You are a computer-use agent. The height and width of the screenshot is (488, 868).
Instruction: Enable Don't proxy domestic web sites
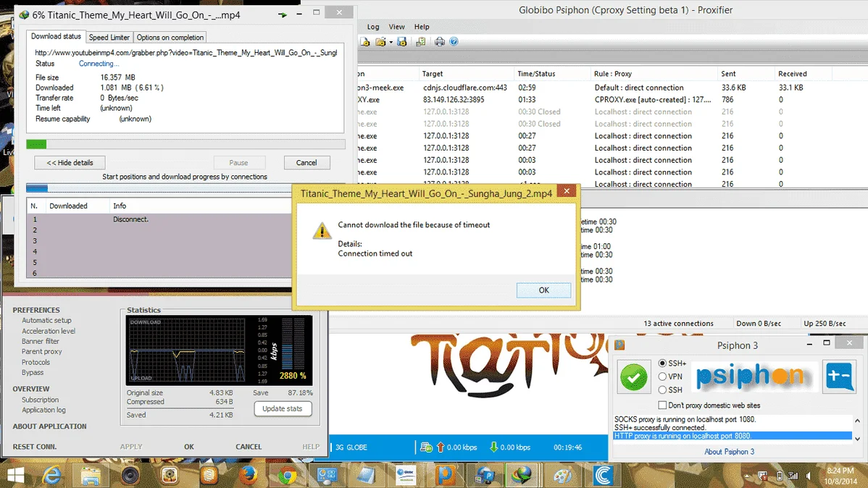[x=662, y=405]
